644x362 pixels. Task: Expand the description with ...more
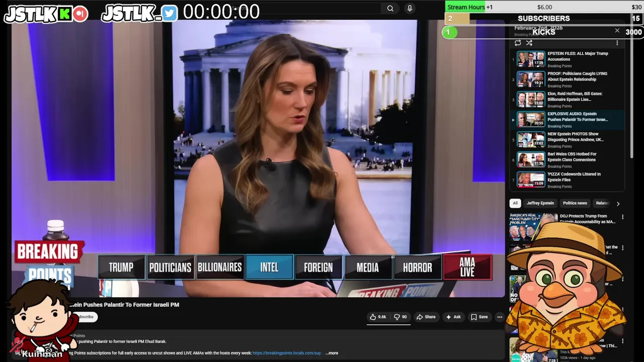point(332,353)
